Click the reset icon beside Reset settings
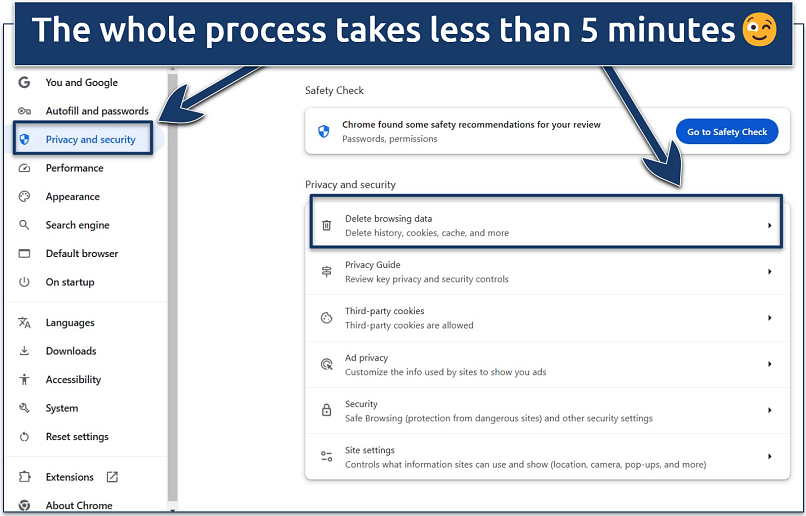The image size is (806, 516). 24,437
